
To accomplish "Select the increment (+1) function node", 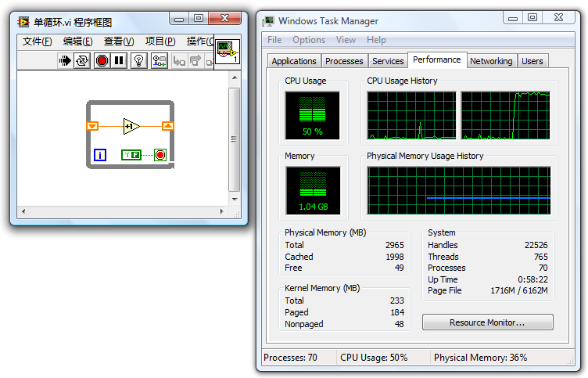I will point(131,126).
